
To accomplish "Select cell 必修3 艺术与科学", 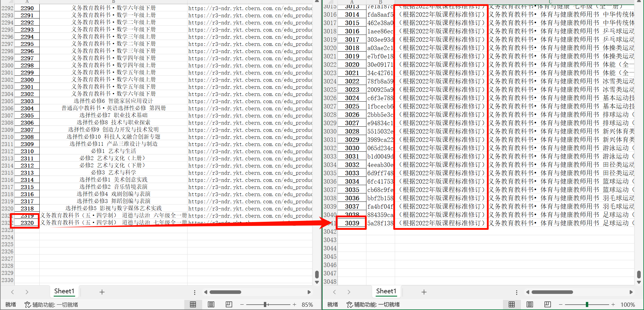I will (113, 173).
